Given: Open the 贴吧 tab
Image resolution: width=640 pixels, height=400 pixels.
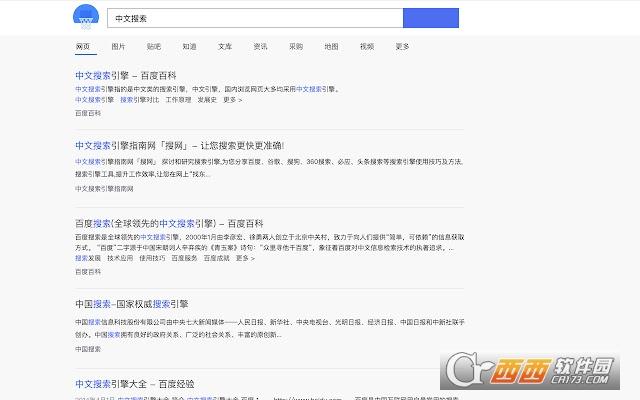Looking at the screenshot, I should click(x=154, y=47).
